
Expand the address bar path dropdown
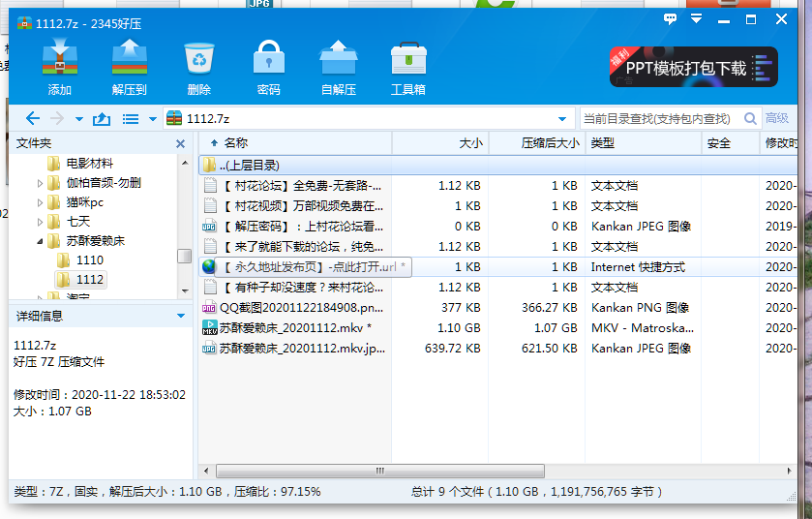click(x=562, y=118)
